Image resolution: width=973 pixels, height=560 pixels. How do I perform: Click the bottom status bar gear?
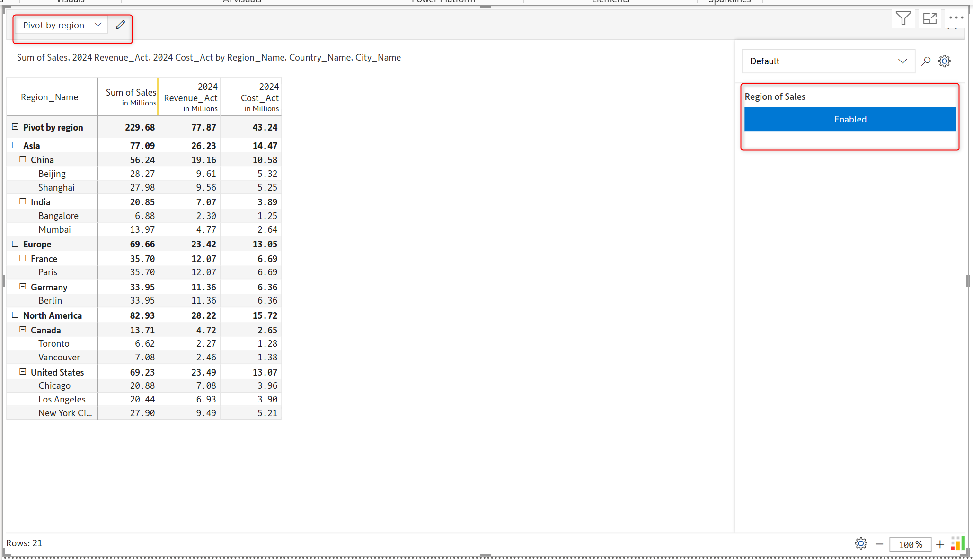click(x=861, y=544)
